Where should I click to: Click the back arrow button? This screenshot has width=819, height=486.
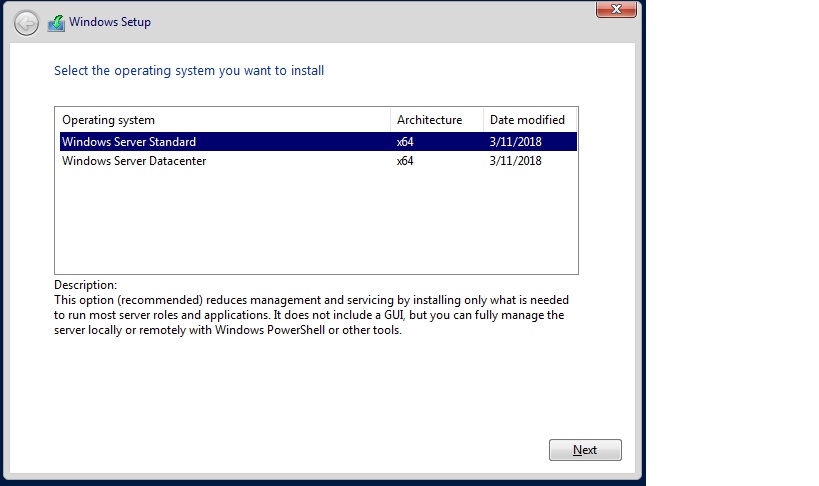pos(26,23)
